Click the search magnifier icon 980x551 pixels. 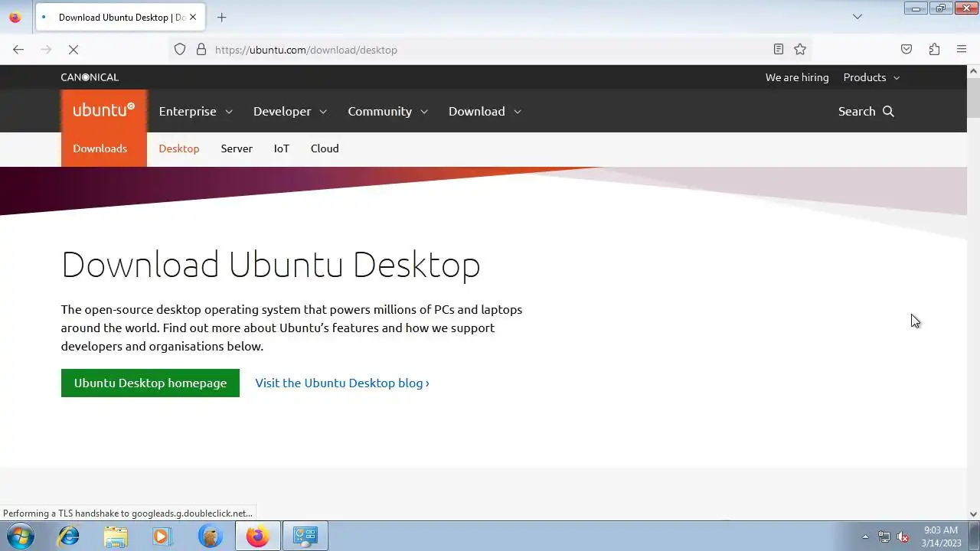point(888,112)
